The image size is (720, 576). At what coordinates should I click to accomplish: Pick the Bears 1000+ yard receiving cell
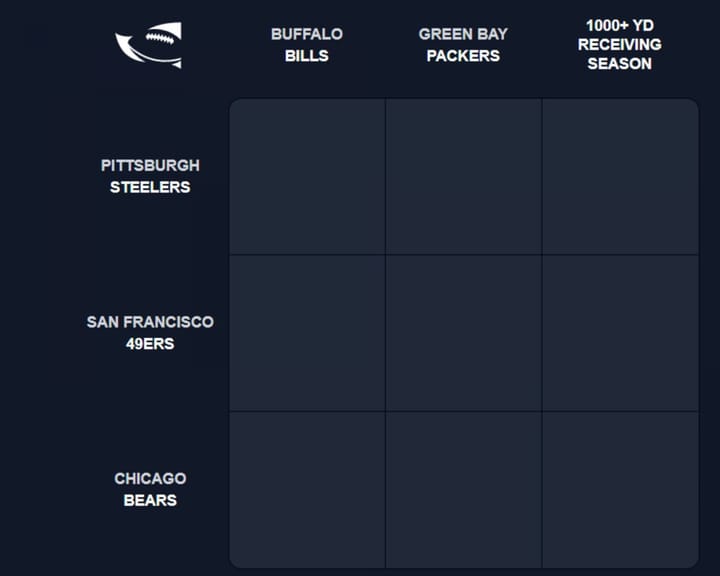(620, 489)
